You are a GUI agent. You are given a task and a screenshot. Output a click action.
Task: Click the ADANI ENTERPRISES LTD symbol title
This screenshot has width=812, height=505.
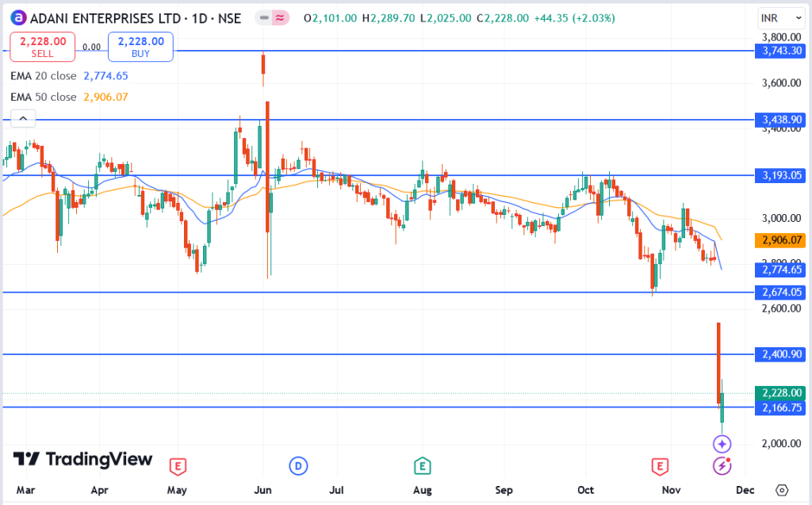[x=105, y=19]
